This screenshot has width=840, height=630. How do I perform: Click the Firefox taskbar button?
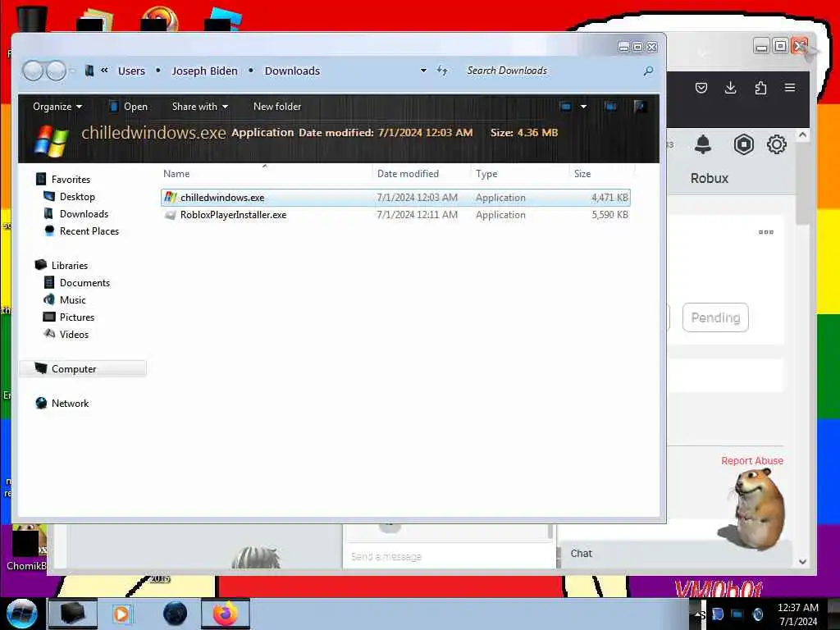(226, 614)
